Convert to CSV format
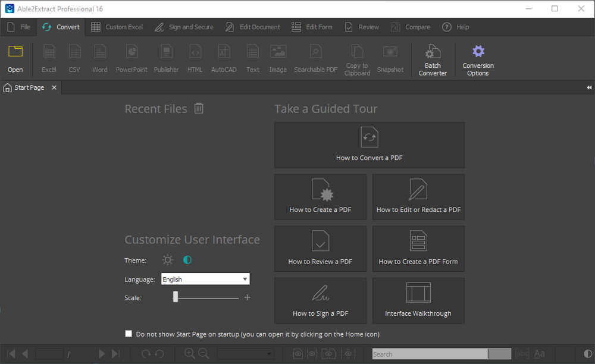The width and height of the screenshot is (595, 364). [74, 59]
